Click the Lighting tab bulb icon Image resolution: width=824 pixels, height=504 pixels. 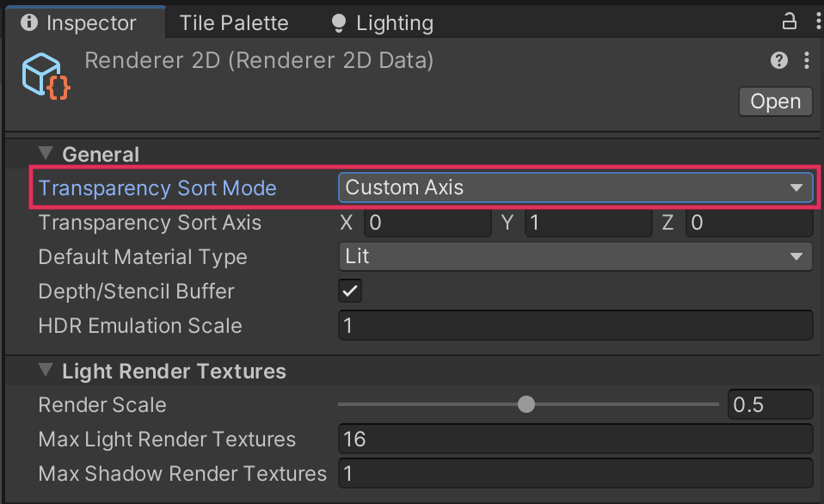pos(339,23)
